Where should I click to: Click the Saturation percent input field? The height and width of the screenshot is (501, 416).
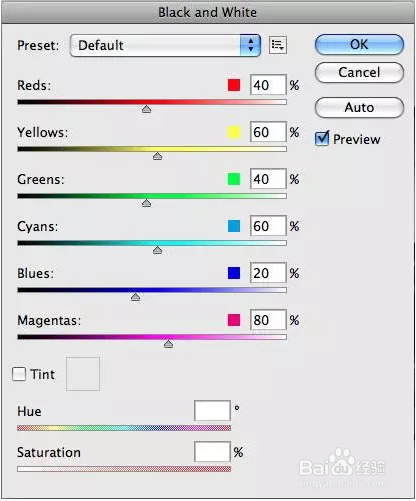(x=212, y=452)
